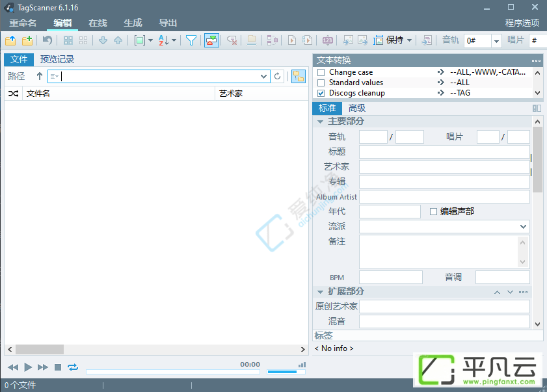Toggle the highlighted text transform icon

pyautogui.click(x=211, y=40)
